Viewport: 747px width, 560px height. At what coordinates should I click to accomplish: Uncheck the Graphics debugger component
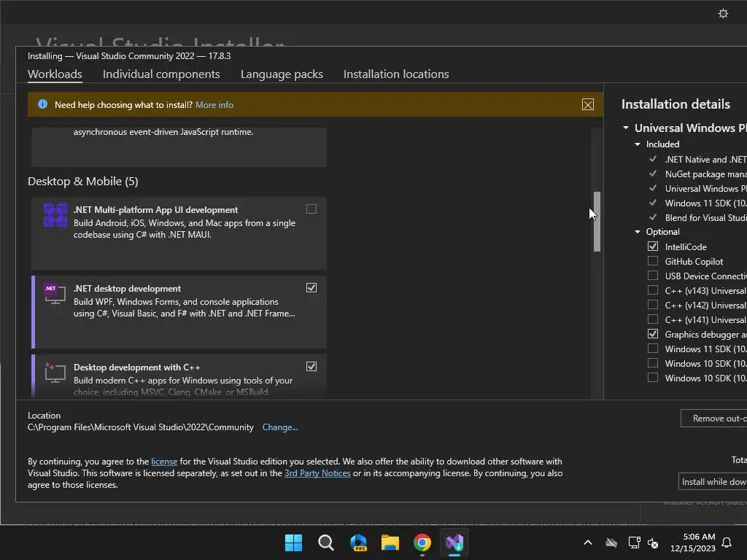point(653,334)
